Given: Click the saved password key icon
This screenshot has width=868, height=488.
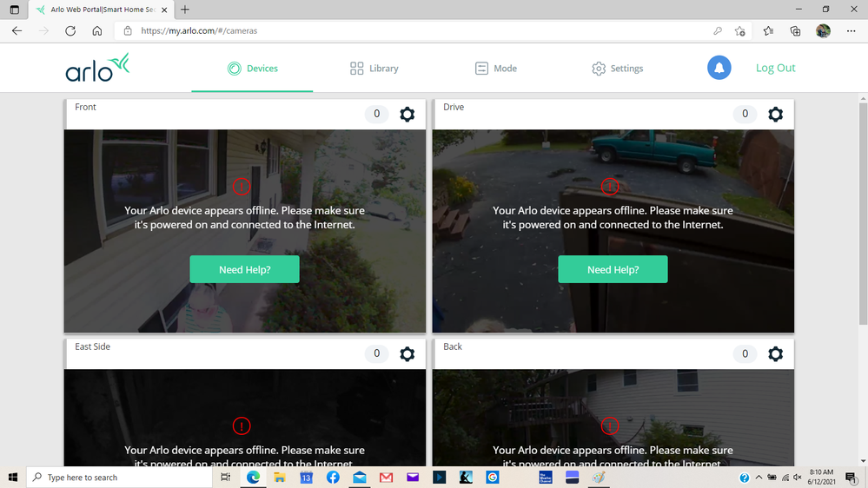Looking at the screenshot, I should (718, 31).
